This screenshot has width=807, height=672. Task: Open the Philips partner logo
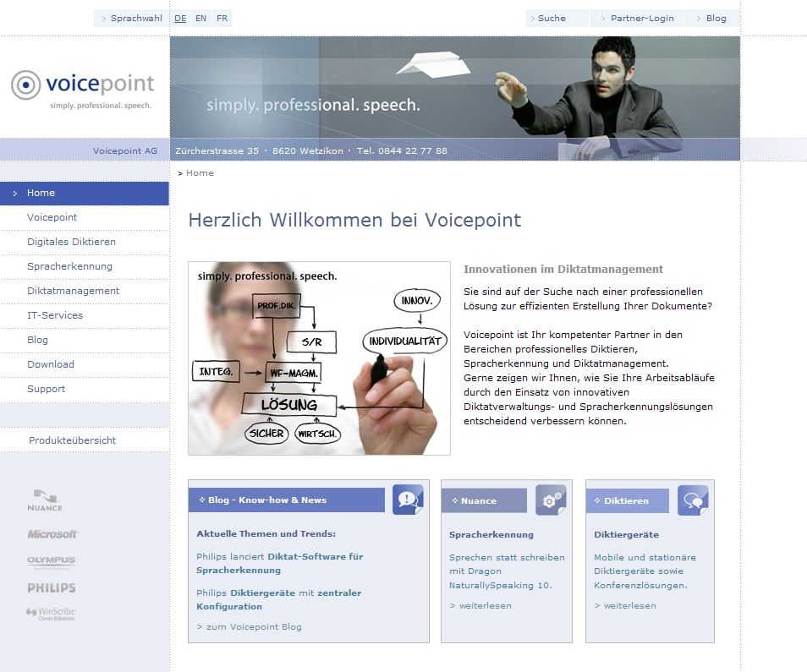(52, 587)
